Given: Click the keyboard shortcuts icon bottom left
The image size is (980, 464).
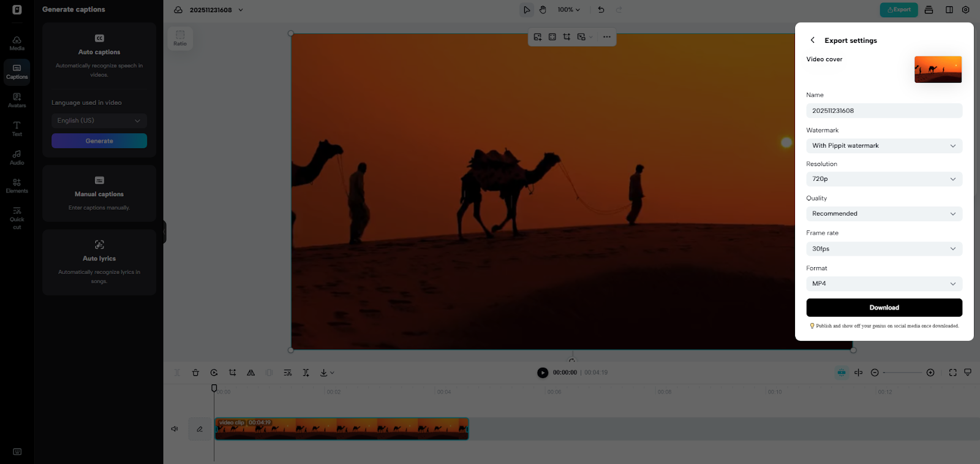Looking at the screenshot, I should 17,452.
